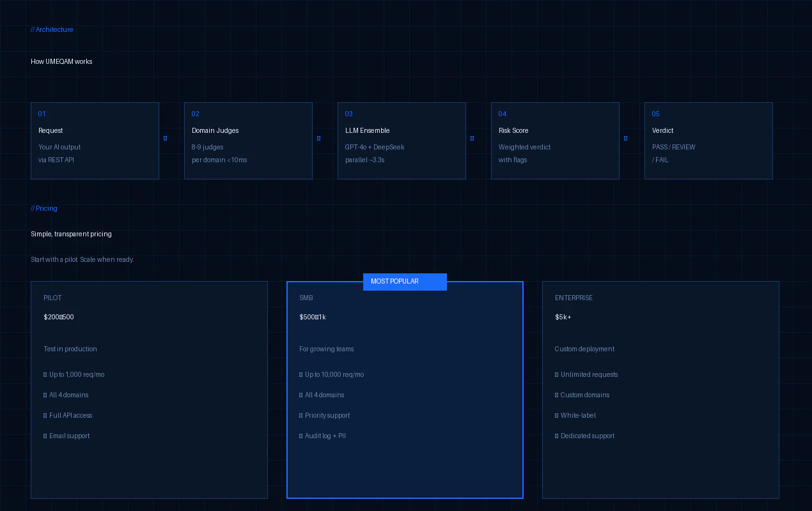The height and width of the screenshot is (511, 812).
Task: Select the step number "02"
Action: click(x=196, y=114)
